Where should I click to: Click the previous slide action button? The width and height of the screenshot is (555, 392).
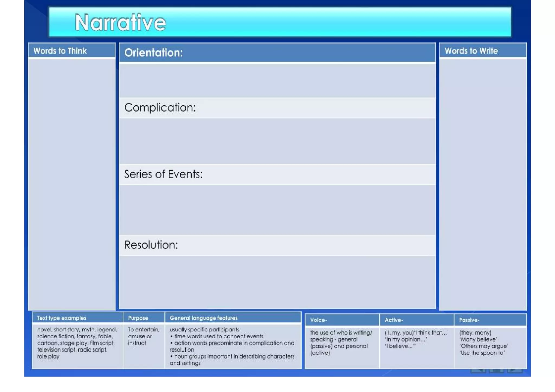pos(478,371)
